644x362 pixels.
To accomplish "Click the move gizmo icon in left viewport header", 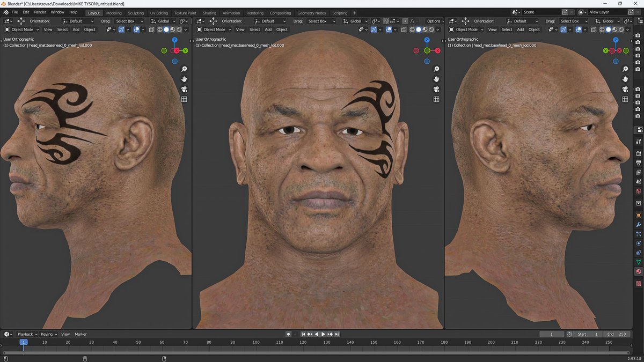I will click(x=21, y=21).
